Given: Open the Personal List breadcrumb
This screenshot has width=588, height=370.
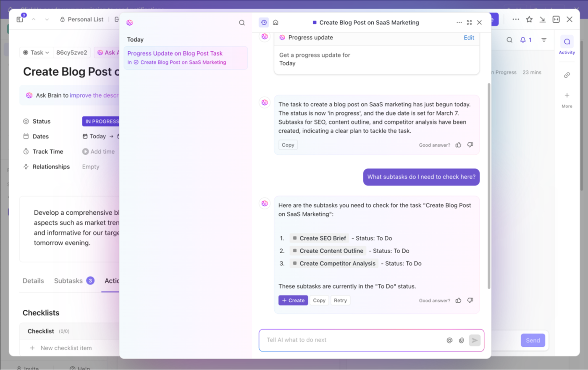Looking at the screenshot, I should (x=82, y=19).
